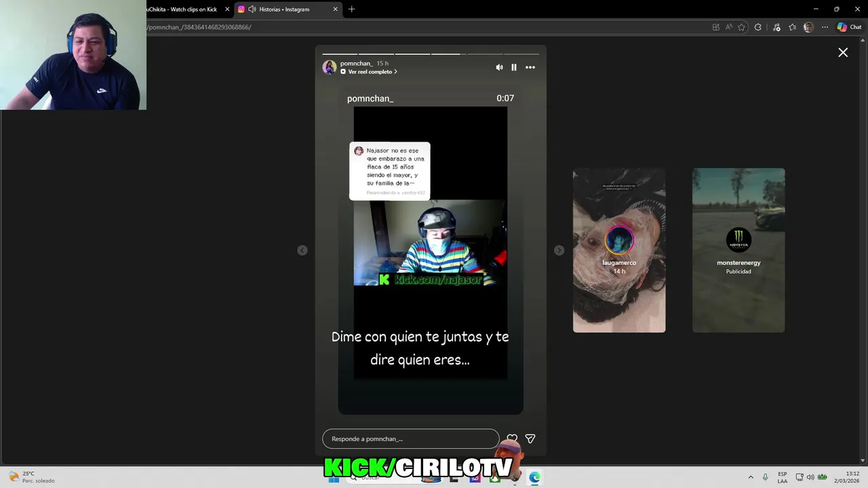Open network icon in system tray
Viewport: 868px width, 488px height.
(x=800, y=477)
